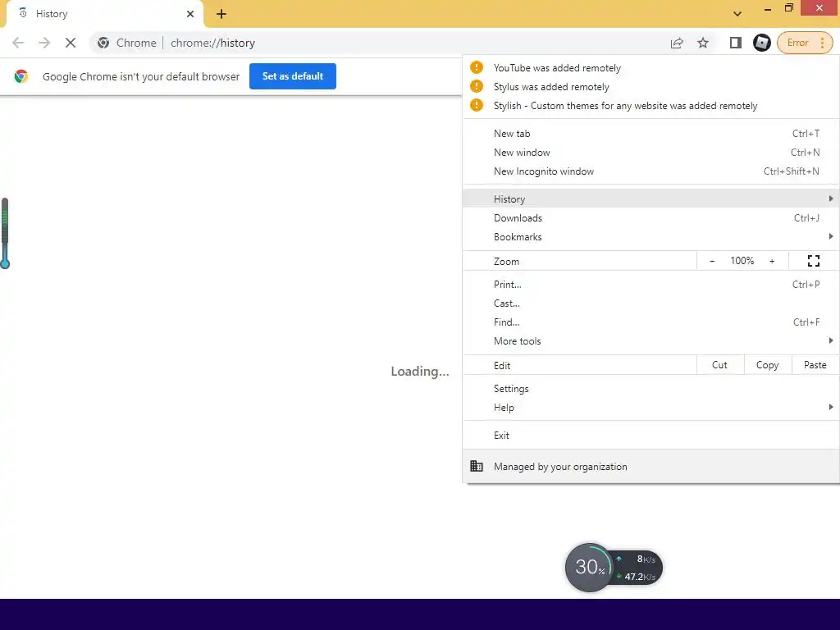Image resolution: width=840 pixels, height=630 pixels.
Task: Select New tab menu item
Action: (651, 134)
